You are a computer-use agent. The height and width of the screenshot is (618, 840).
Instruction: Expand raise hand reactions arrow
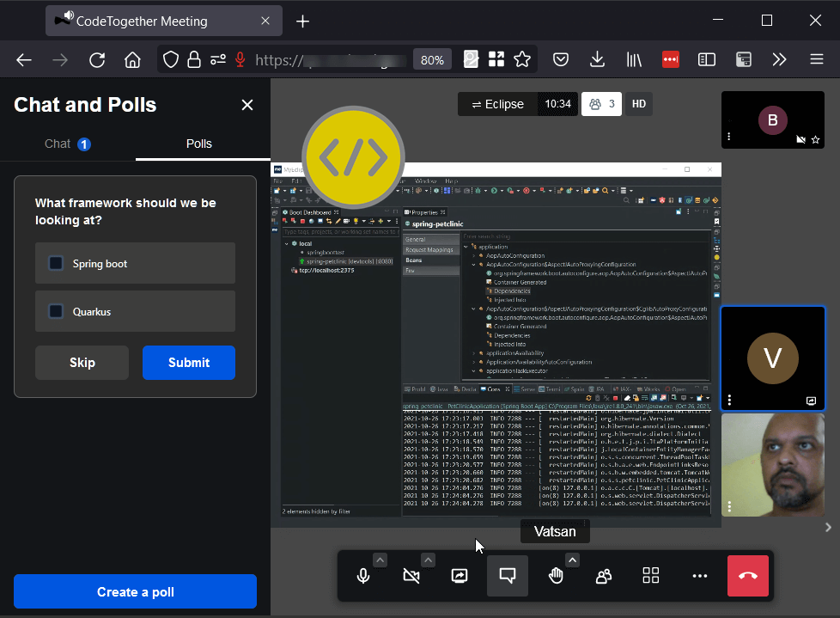click(572, 560)
